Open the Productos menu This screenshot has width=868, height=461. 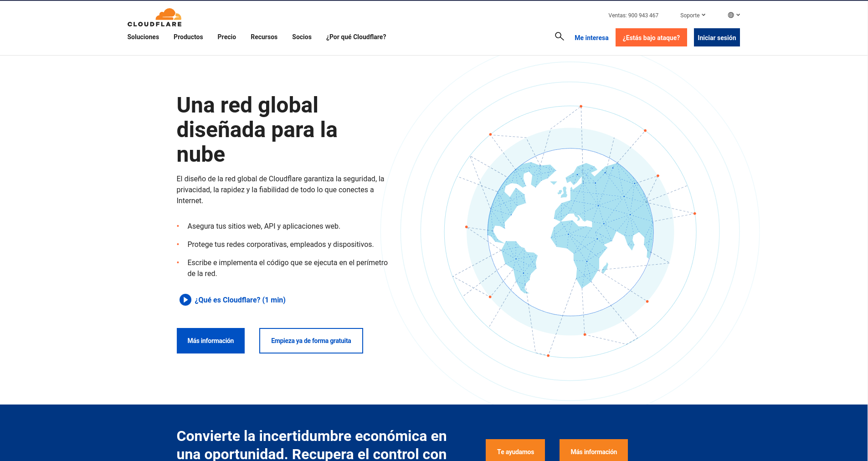[188, 37]
